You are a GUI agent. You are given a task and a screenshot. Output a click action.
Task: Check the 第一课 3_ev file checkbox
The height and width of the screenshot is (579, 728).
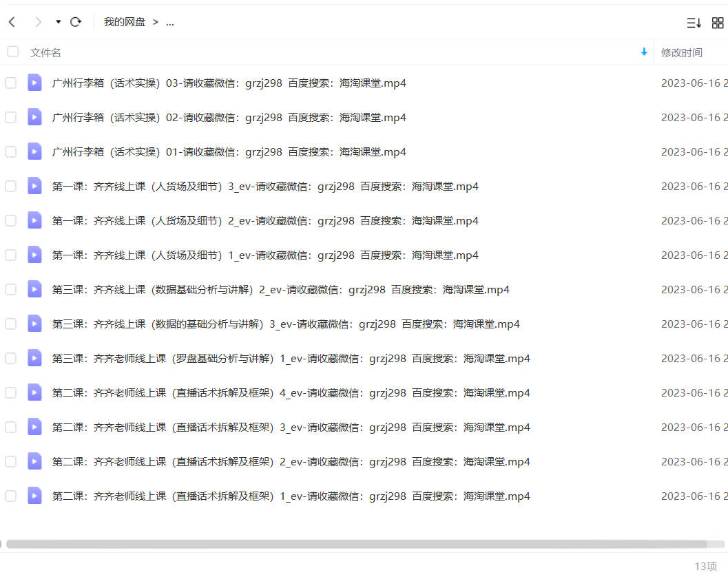[x=11, y=186]
